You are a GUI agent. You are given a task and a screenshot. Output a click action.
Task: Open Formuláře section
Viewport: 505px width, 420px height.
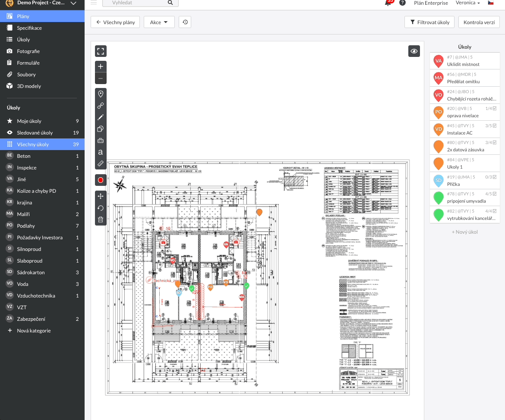tap(42, 63)
